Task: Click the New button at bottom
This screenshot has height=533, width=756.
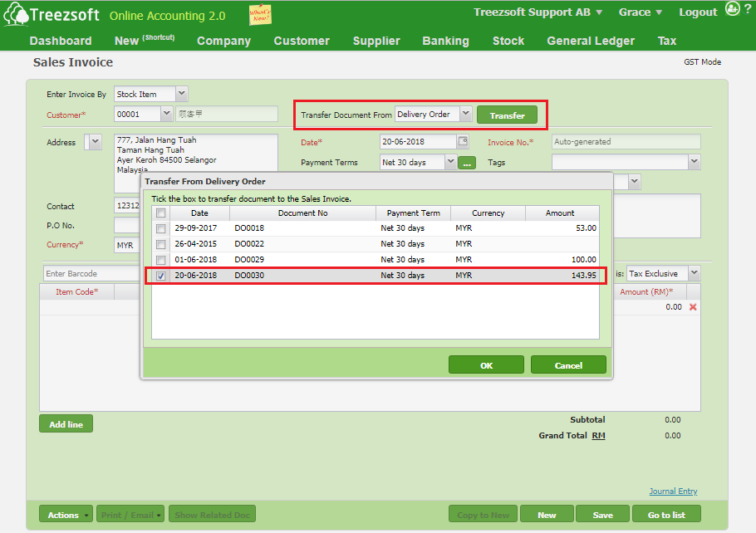Action: 547,515
